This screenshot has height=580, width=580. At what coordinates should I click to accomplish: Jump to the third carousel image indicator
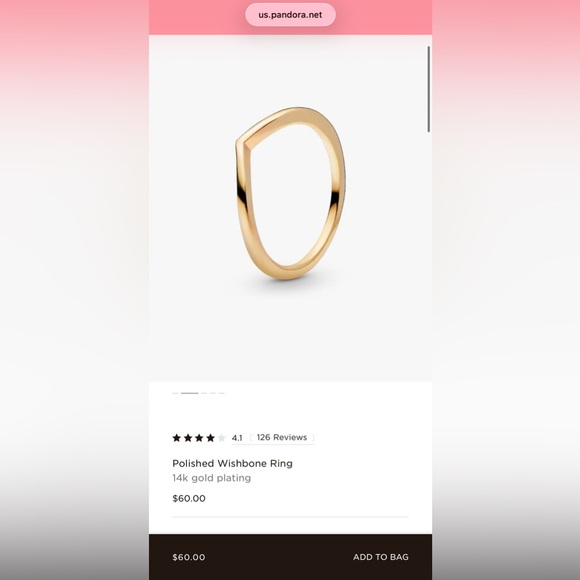(x=204, y=393)
